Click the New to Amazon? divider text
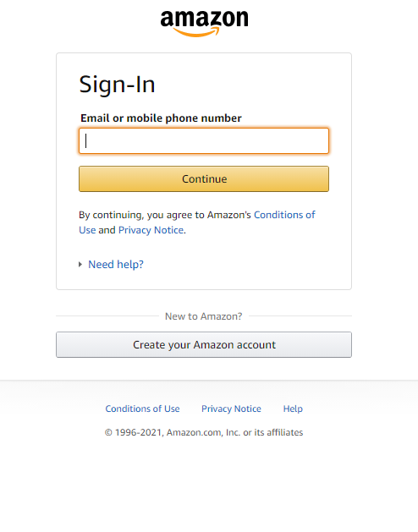This screenshot has height=532, width=418. tap(203, 316)
